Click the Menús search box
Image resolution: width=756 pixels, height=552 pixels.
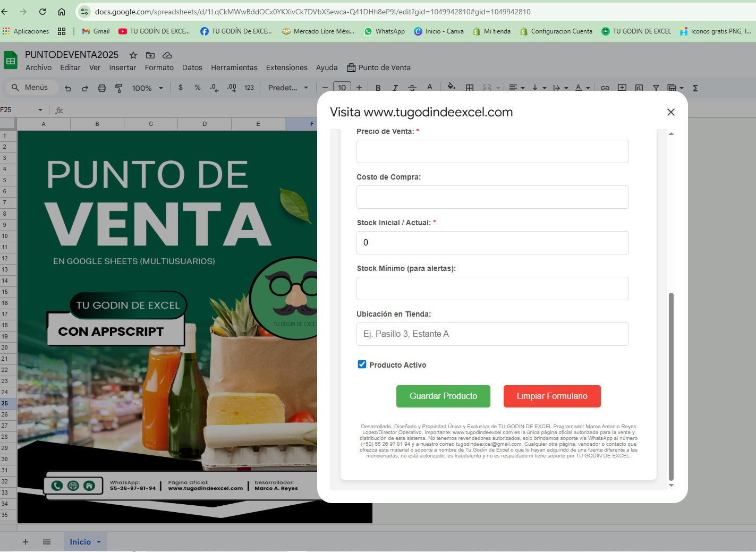tap(32, 87)
